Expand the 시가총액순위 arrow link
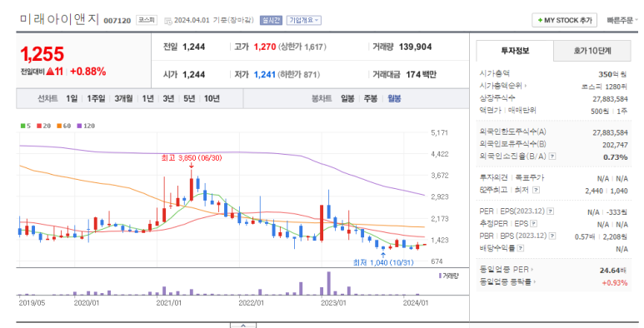This screenshot has height=328, width=644. coord(503,86)
